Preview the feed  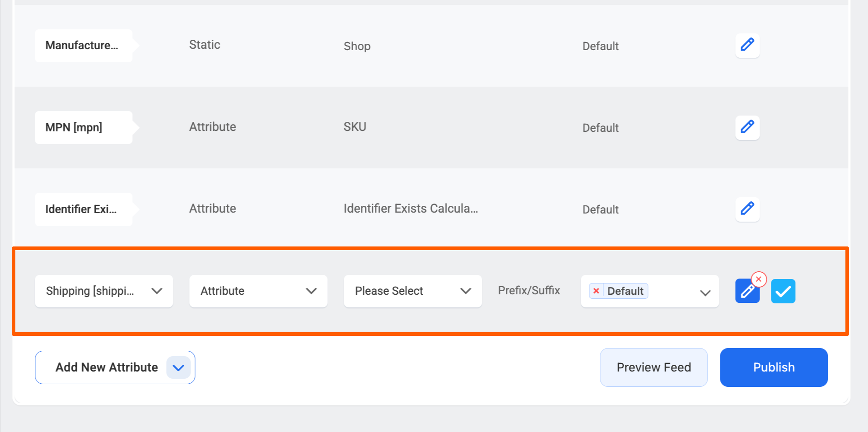tap(653, 367)
